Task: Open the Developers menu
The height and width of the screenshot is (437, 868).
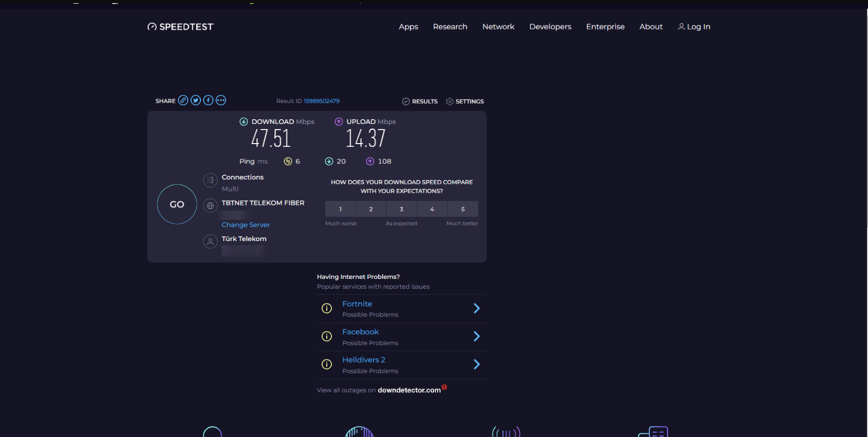Action: pos(551,27)
